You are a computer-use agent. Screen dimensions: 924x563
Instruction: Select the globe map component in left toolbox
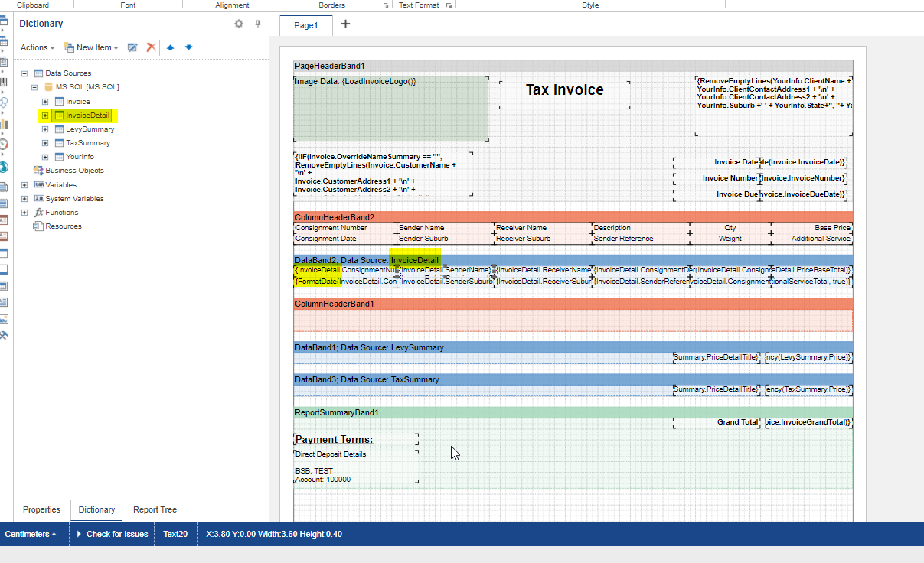4,167
